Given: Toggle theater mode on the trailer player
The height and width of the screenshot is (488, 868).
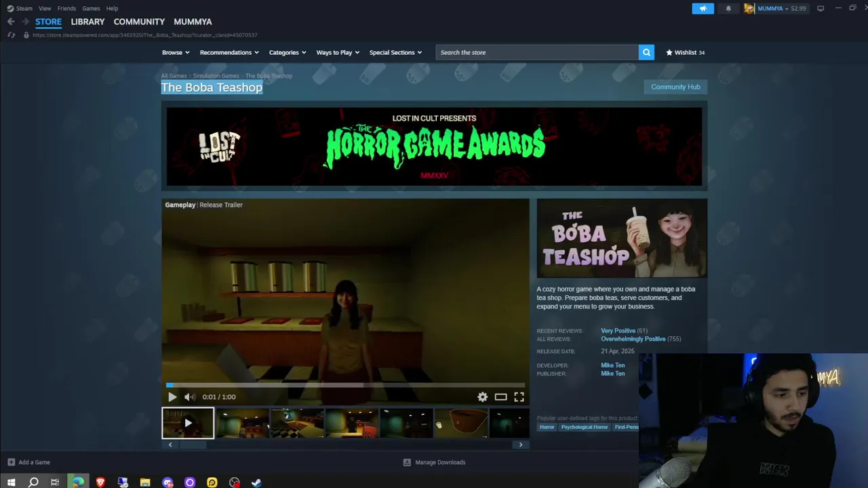Looking at the screenshot, I should pos(500,397).
